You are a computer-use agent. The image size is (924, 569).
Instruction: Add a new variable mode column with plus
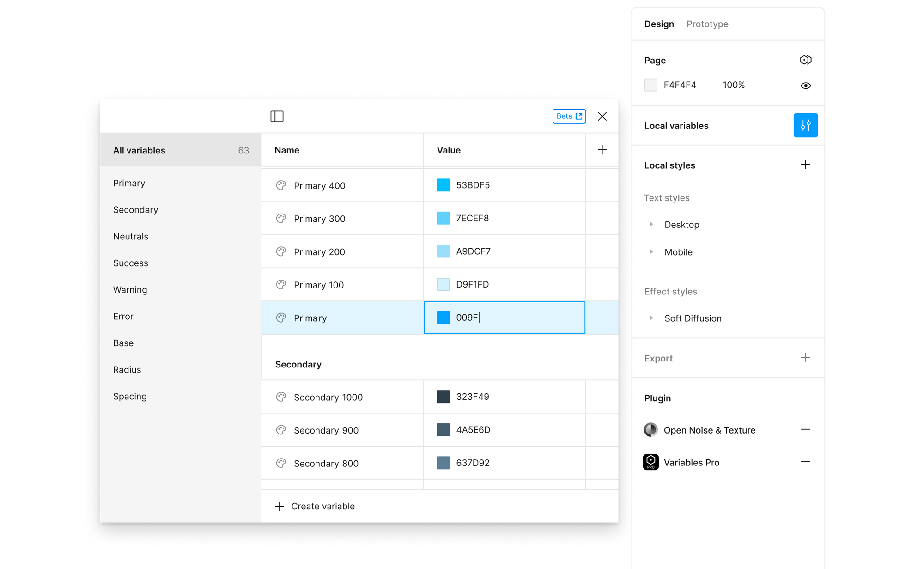[602, 150]
